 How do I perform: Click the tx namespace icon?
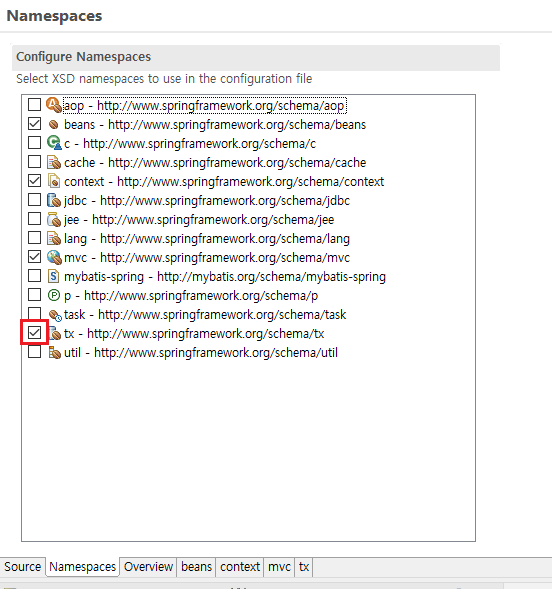tap(55, 334)
